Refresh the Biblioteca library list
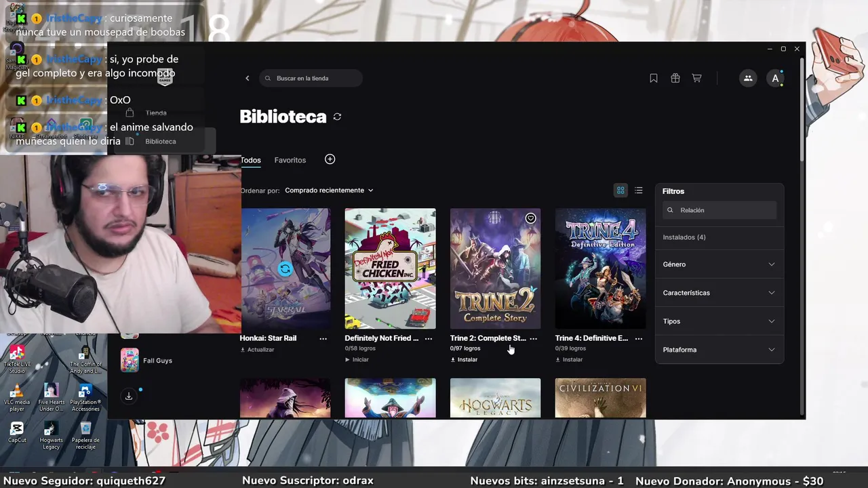 click(337, 117)
